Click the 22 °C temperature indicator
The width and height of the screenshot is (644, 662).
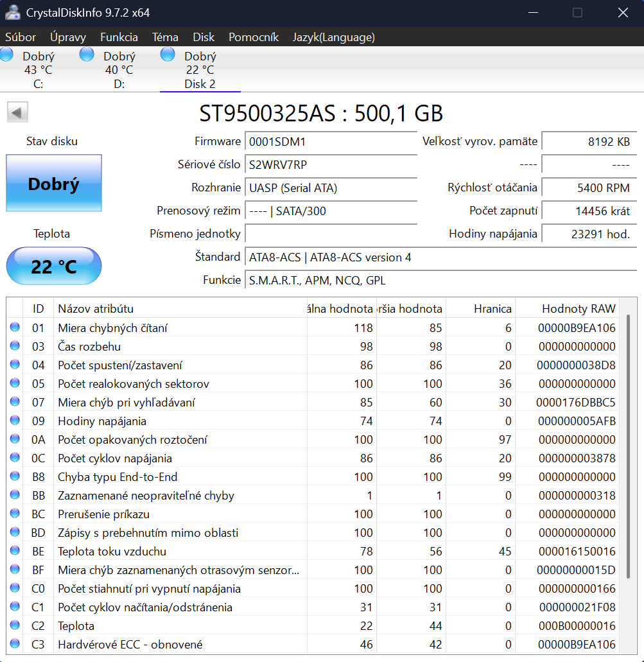(53, 265)
